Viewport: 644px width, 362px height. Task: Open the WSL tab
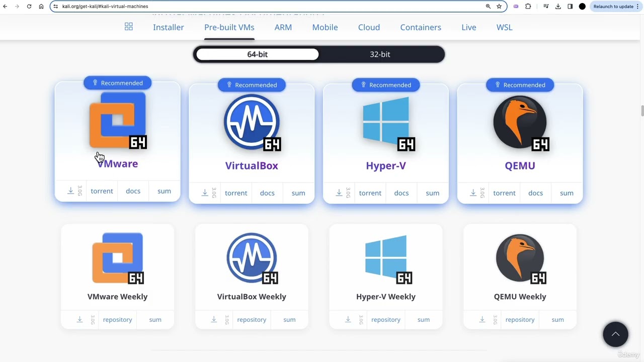click(504, 27)
